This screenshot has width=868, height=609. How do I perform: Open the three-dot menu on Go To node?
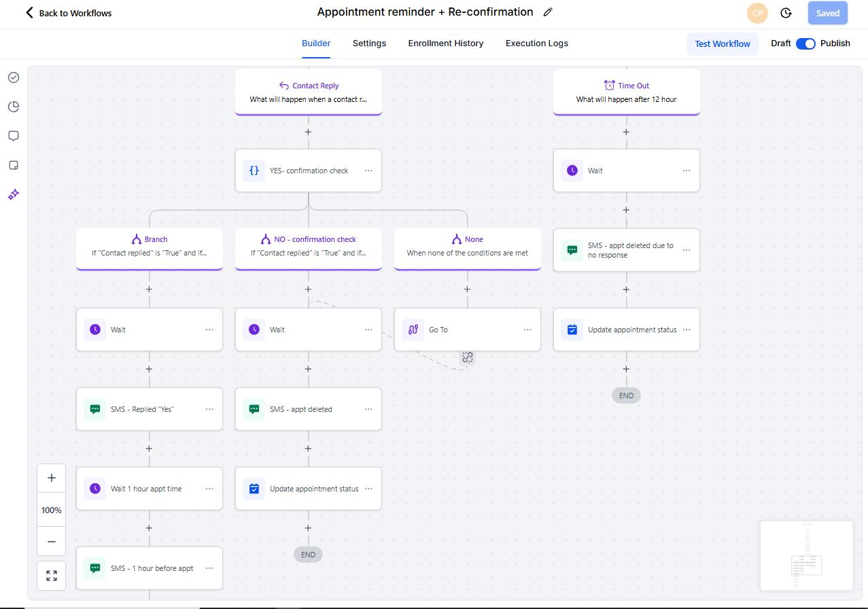tap(527, 330)
